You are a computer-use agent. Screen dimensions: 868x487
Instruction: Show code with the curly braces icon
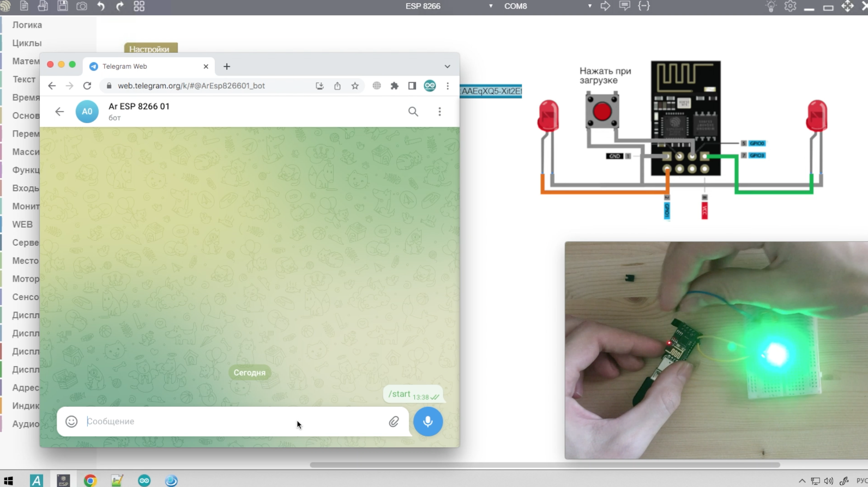[644, 6]
